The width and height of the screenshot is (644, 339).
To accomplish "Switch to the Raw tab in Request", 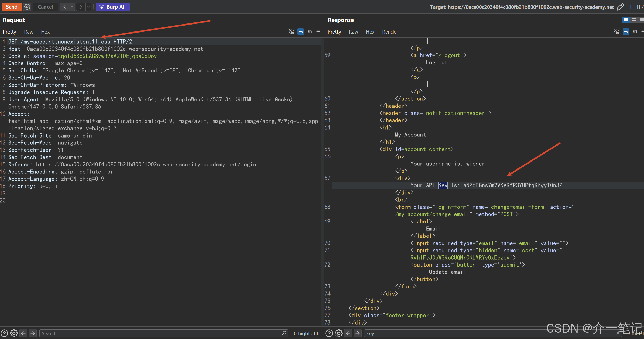I will pos(29,32).
